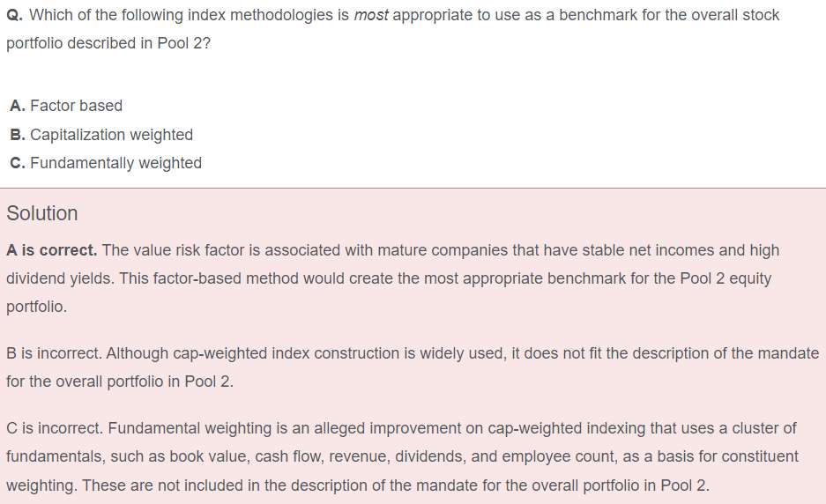The width and height of the screenshot is (826, 504).
Task: Click the "C is incorrect" explanation start
Action: (53, 428)
